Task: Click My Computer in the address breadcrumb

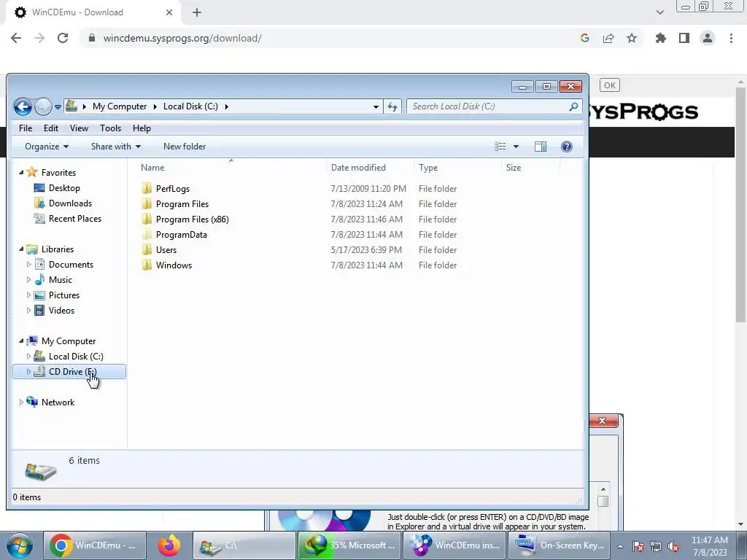Action: pyautogui.click(x=120, y=106)
